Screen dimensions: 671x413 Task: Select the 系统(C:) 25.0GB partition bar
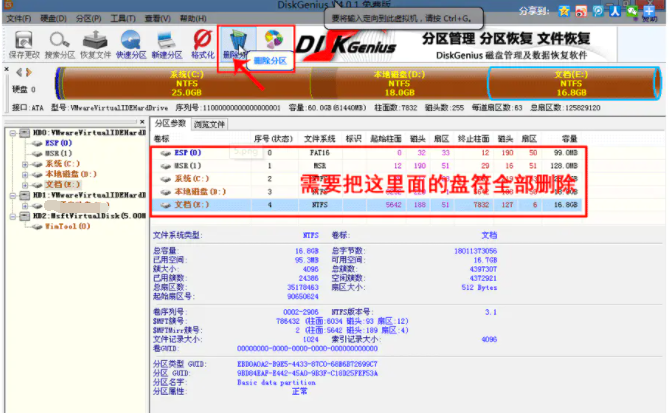point(187,83)
